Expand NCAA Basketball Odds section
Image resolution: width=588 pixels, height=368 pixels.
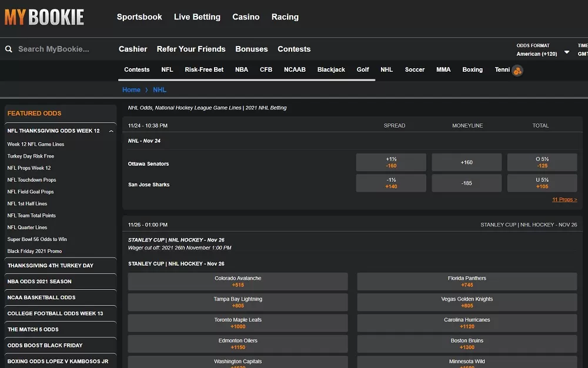[x=61, y=297]
